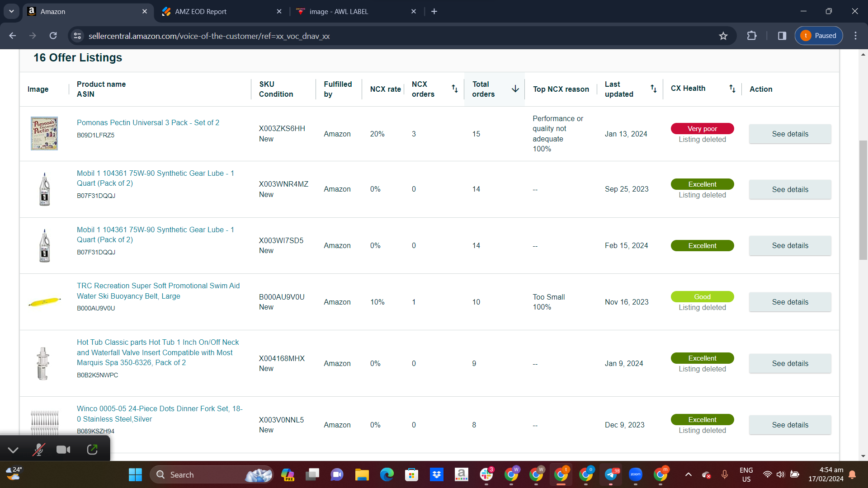The width and height of the screenshot is (868, 488).
Task: Collapse the Zoom mini control bar chevron
Action: pos(13,450)
